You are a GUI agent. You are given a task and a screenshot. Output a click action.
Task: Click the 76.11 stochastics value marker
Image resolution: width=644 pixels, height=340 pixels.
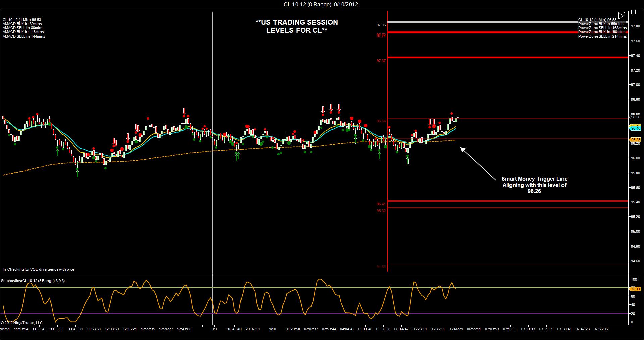tap(635, 289)
